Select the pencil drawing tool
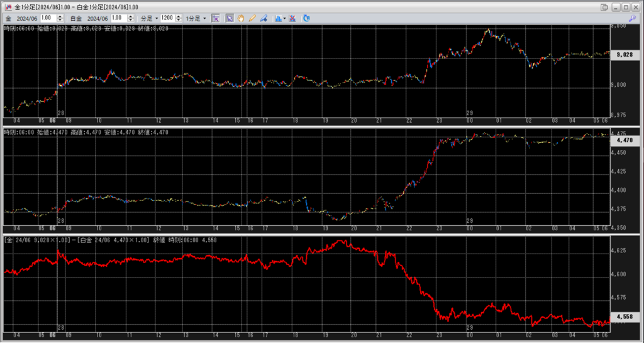The height and width of the screenshot is (343, 644). point(252,18)
